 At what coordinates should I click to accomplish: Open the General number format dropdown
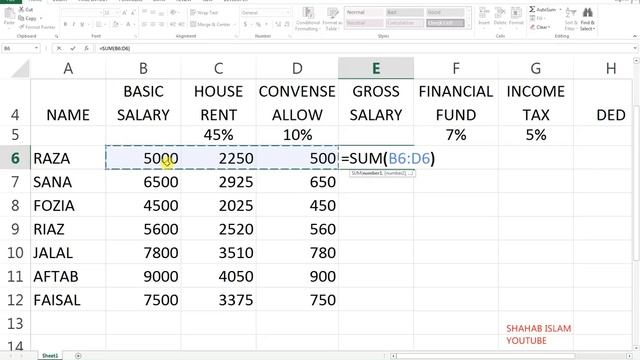[x=288, y=13]
